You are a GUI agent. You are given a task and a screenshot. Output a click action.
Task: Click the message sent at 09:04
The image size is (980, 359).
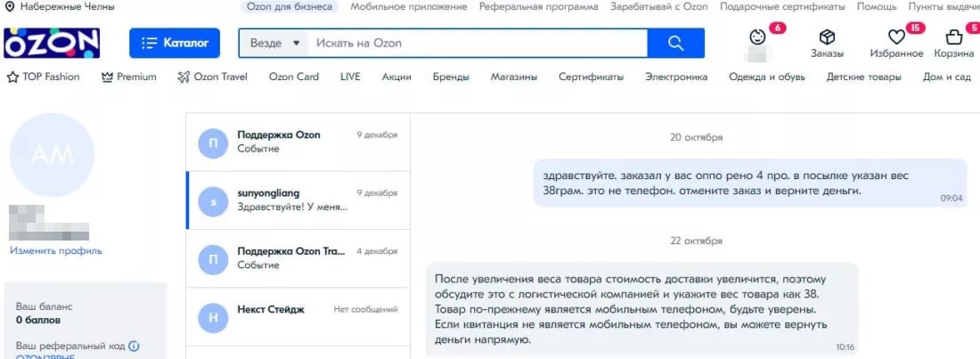tap(750, 183)
